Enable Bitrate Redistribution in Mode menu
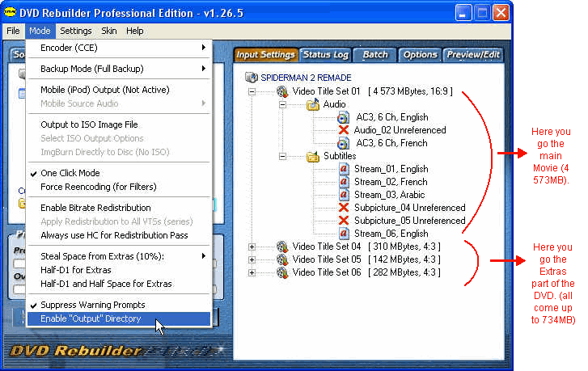The width and height of the screenshot is (588, 371). tap(119, 208)
